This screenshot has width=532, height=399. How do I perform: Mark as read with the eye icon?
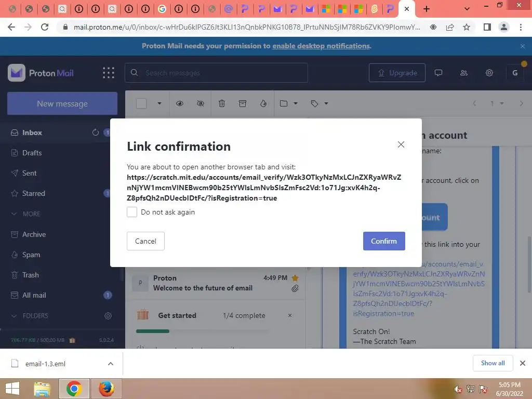click(179, 103)
